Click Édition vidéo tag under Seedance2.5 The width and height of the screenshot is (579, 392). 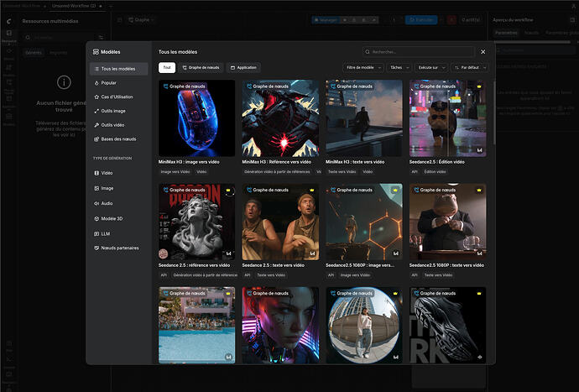(435, 172)
